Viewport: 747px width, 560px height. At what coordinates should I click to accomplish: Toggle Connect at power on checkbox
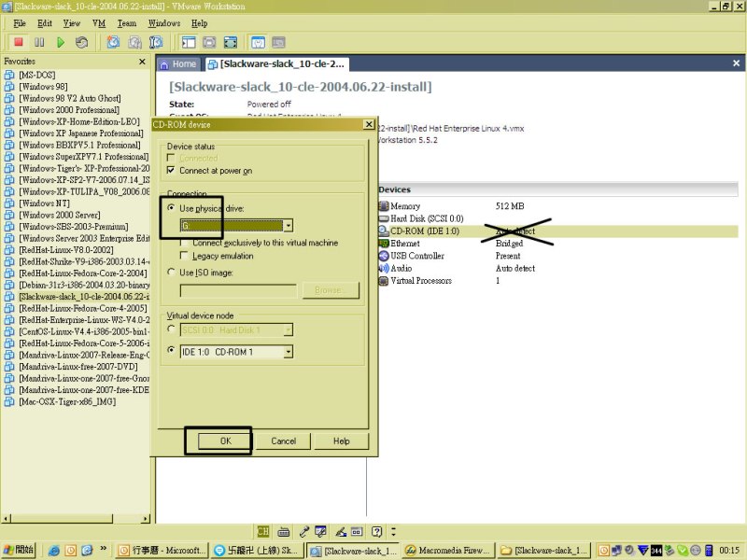pos(171,170)
